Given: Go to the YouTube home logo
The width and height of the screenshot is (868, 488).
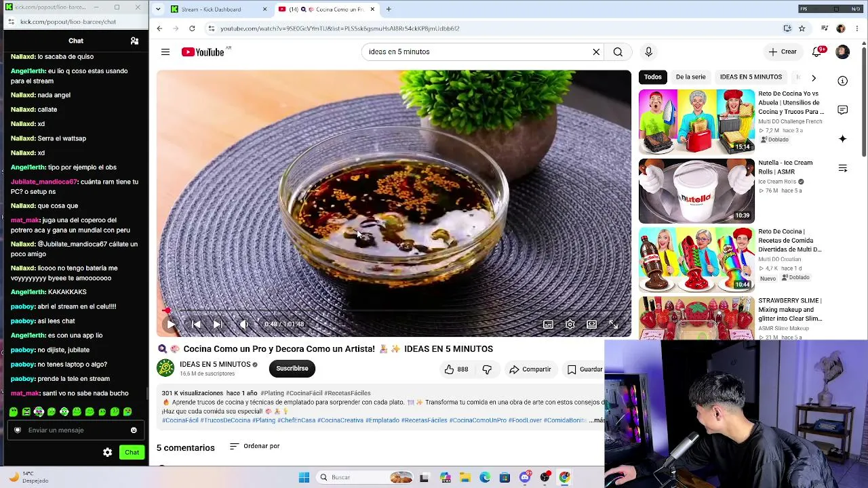Looking at the screenshot, I should [203, 52].
